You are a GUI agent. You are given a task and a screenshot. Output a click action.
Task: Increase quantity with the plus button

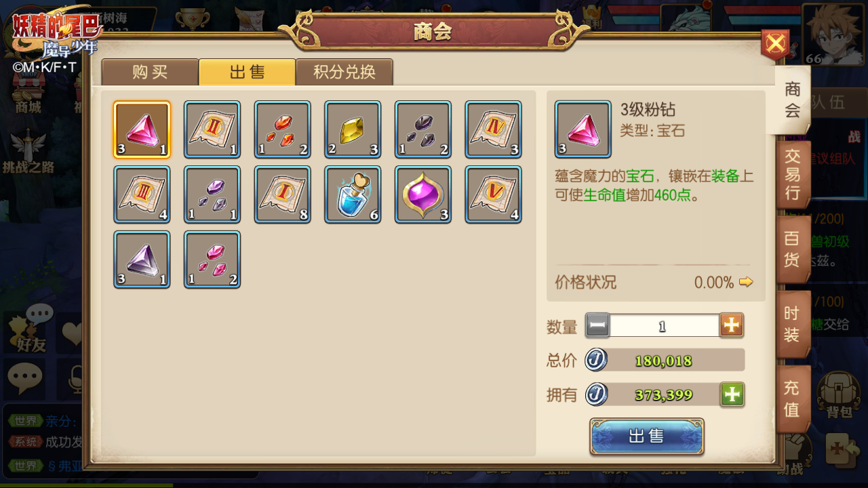[x=732, y=325]
